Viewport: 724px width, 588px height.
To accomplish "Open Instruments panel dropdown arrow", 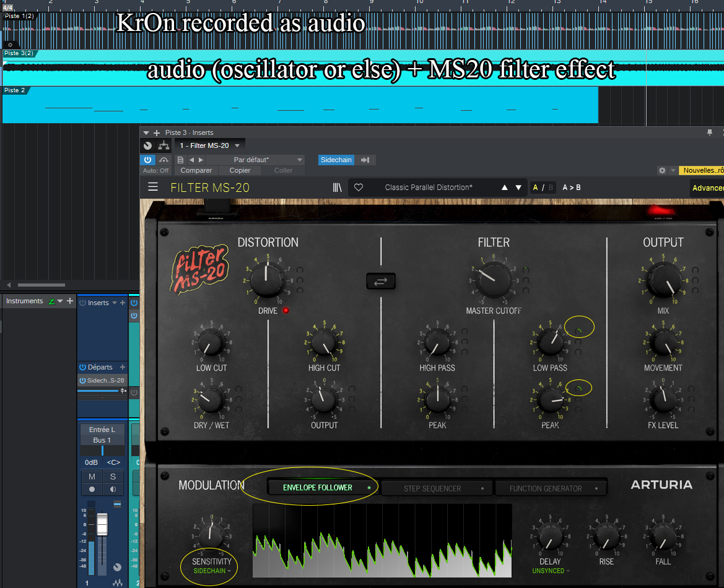I will coord(60,301).
